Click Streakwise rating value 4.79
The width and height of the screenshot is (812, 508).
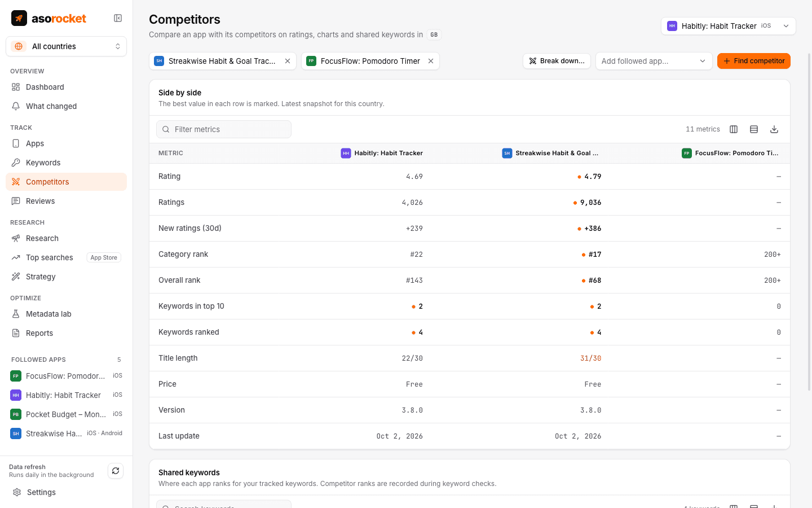(x=593, y=177)
